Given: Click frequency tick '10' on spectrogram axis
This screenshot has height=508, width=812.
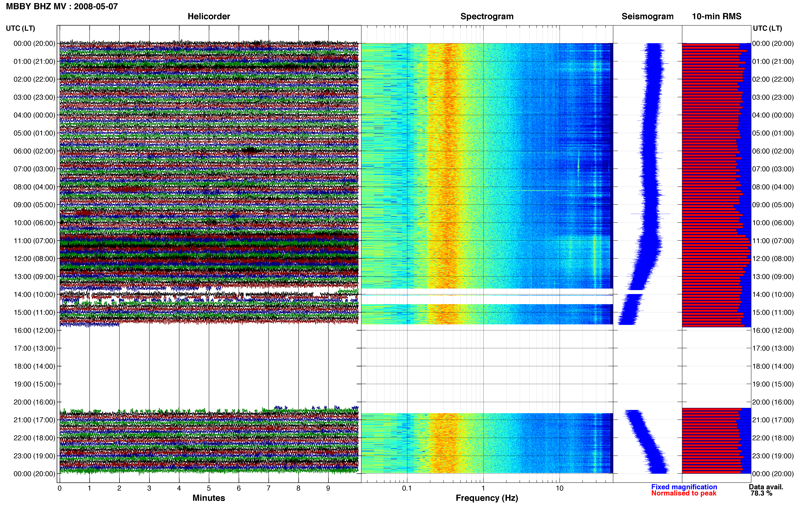Looking at the screenshot, I should coord(559,488).
